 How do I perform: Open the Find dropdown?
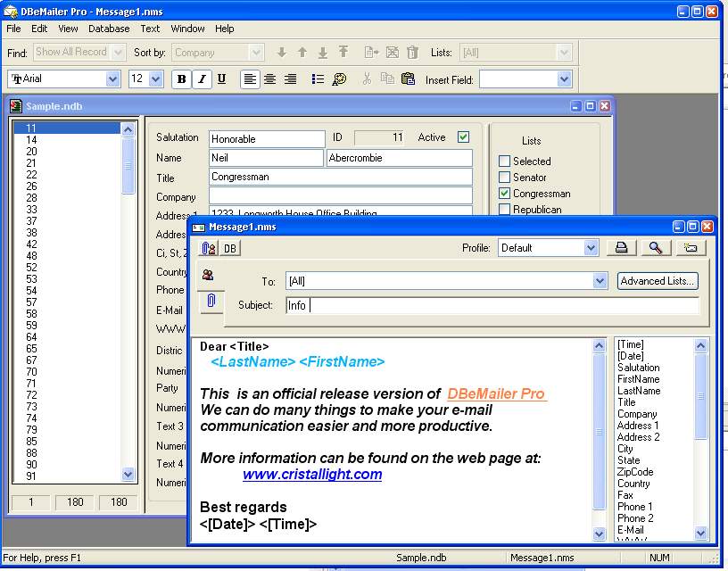pyautogui.click(x=119, y=53)
